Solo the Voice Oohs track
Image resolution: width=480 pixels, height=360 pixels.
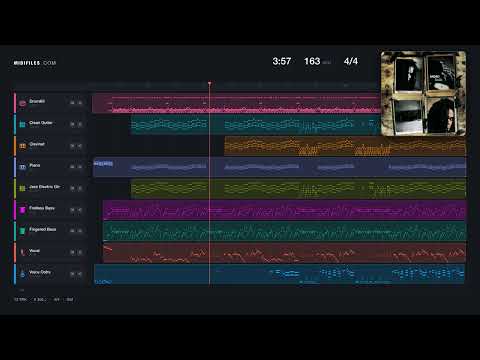click(80, 274)
